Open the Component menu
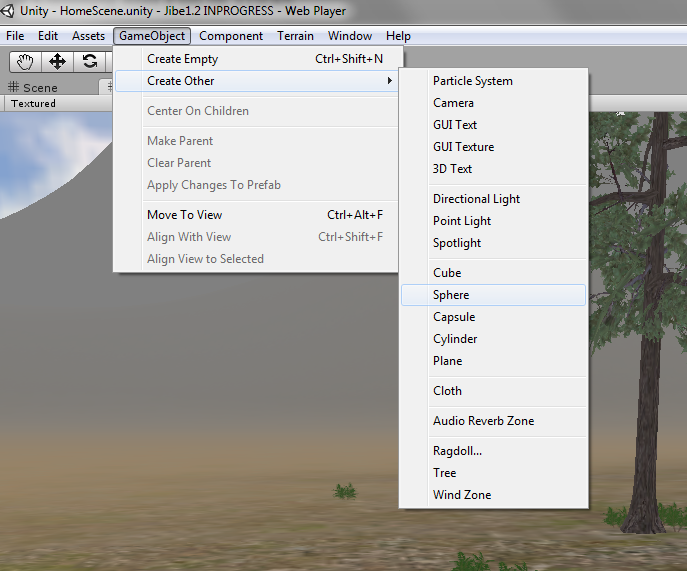The height and width of the screenshot is (571, 687). point(231,36)
